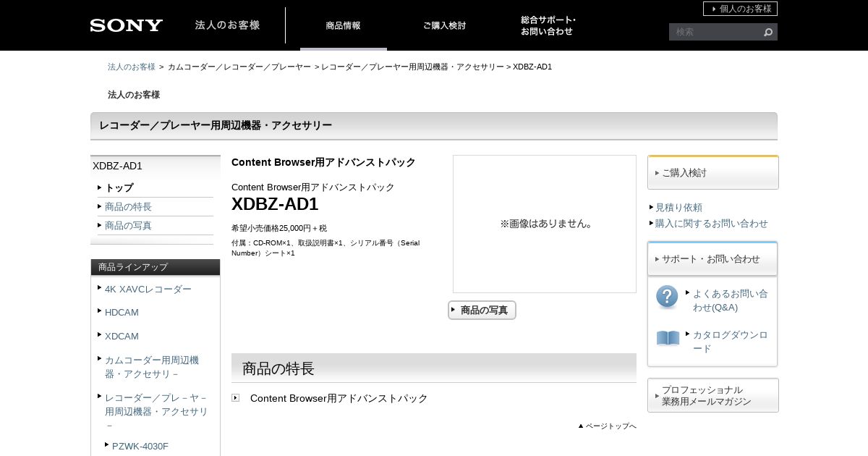Open 商品の写真 in the sidebar menu
The image size is (868, 456).
click(128, 225)
